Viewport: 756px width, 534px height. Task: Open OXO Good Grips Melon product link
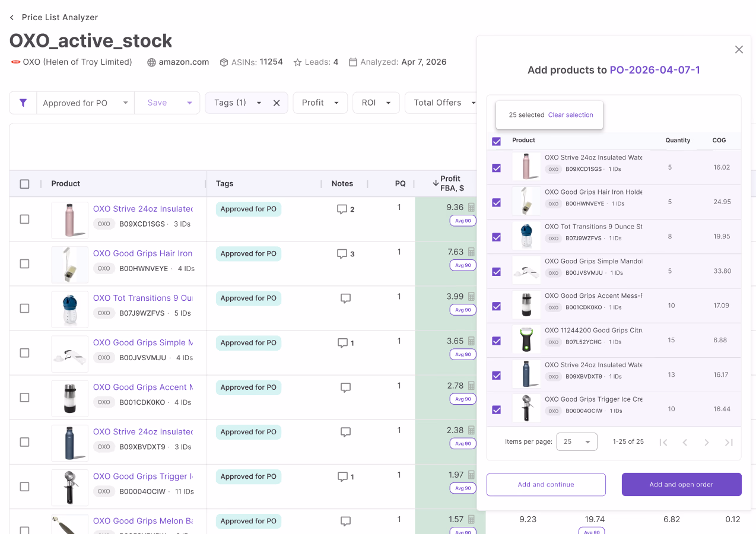(143, 521)
